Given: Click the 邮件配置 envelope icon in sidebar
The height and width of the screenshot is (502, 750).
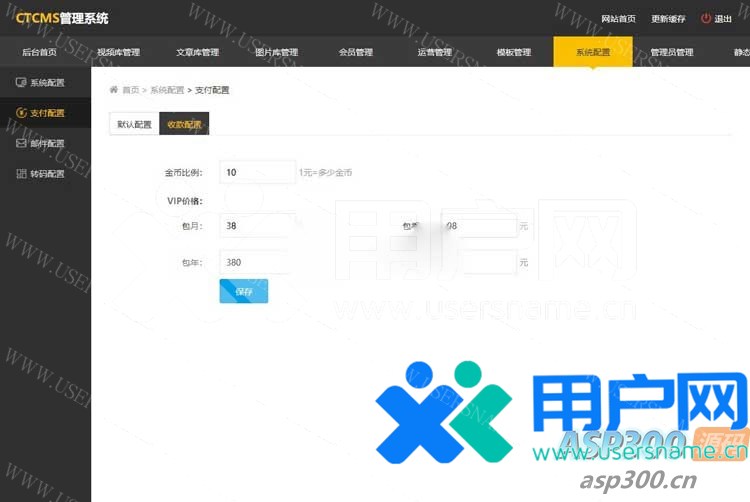Looking at the screenshot, I should click(x=21, y=143).
